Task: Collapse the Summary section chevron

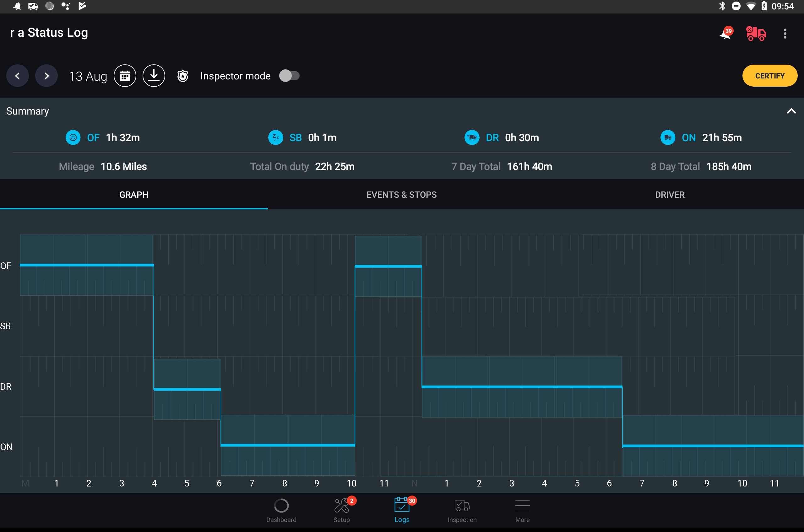Action: click(791, 111)
